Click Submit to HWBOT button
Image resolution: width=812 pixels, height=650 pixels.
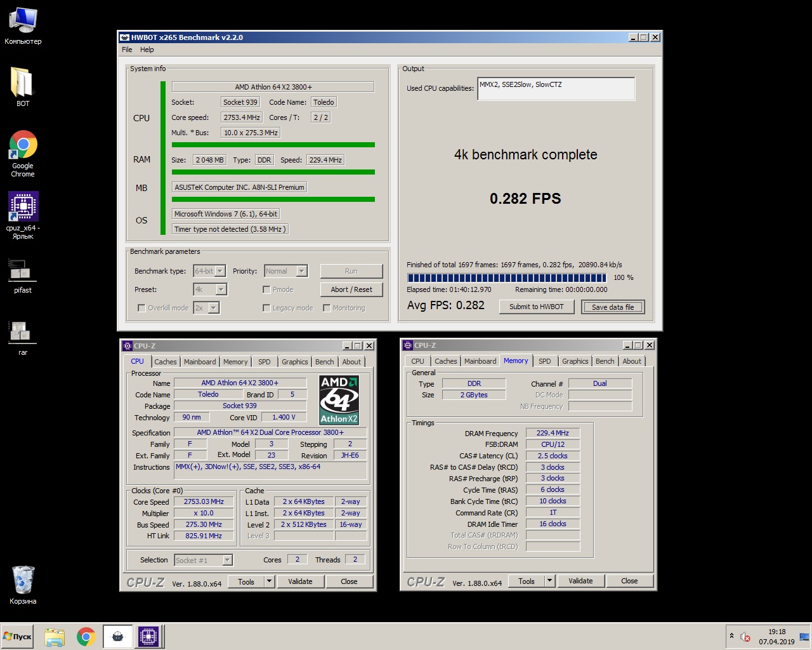coord(537,307)
